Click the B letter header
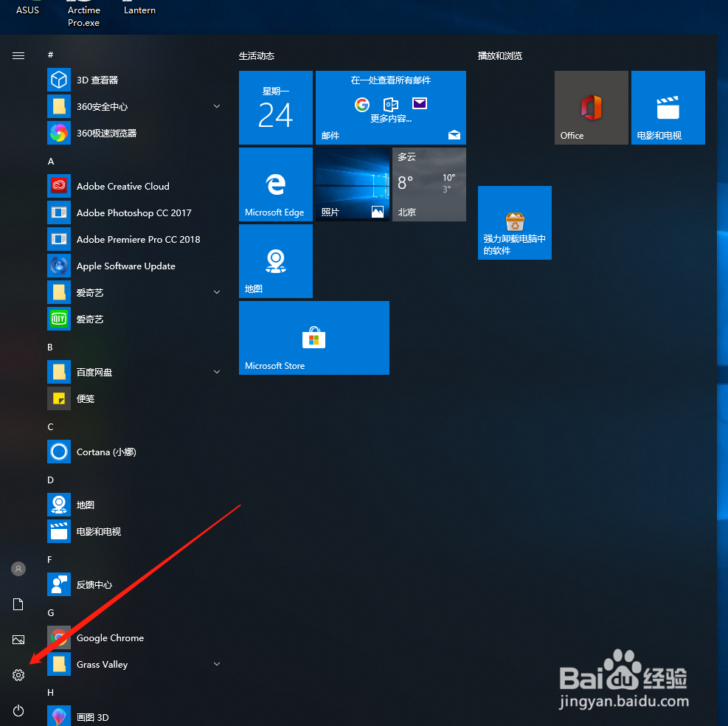 coord(50,347)
